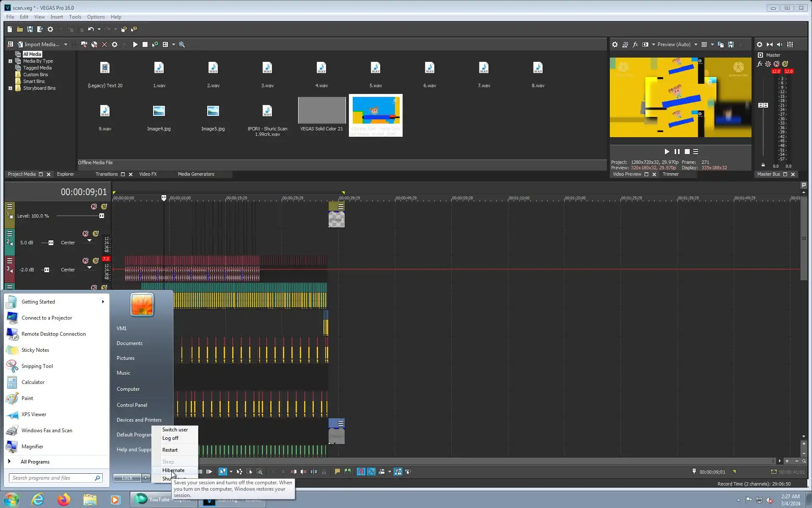Click Save Snapshot icon in preview toolbar
This screenshot has height=508, width=812.
click(730, 44)
